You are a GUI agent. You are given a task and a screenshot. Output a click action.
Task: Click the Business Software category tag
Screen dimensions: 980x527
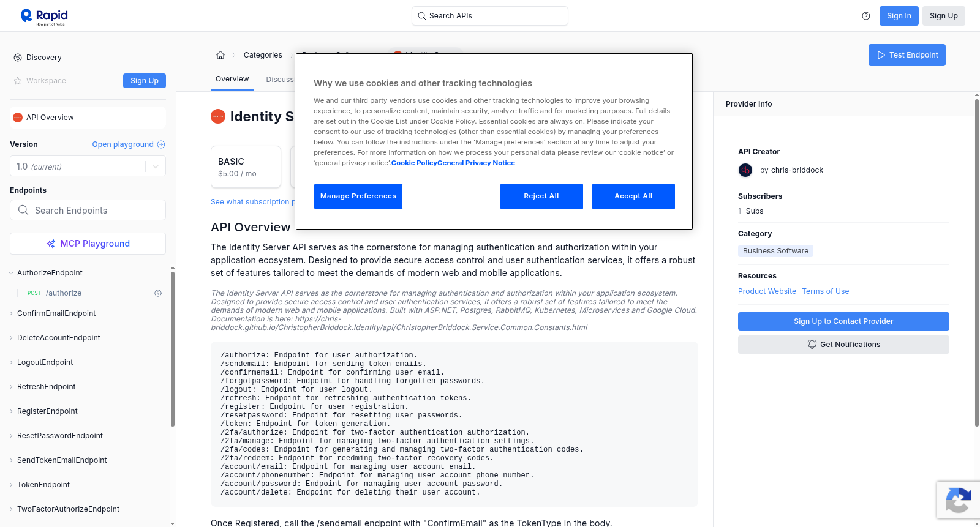click(x=775, y=251)
